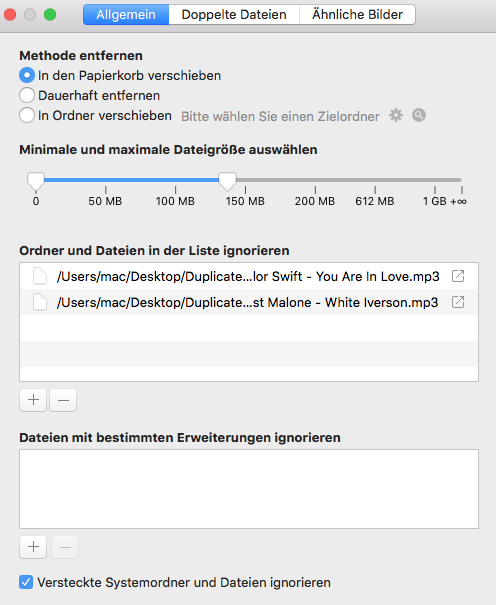Screen dimensions: 496x605
Task: Switch to 'Doppelte Dateien' tab
Action: [234, 15]
